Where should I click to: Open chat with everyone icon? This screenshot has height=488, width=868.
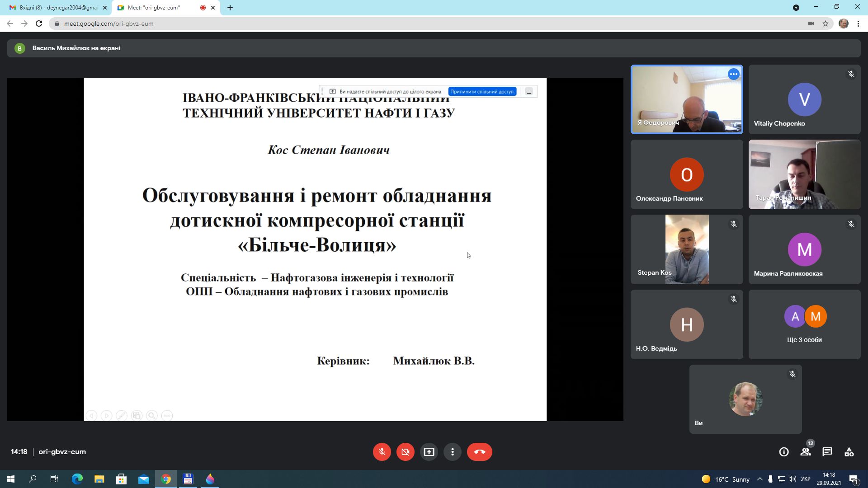[x=827, y=452]
